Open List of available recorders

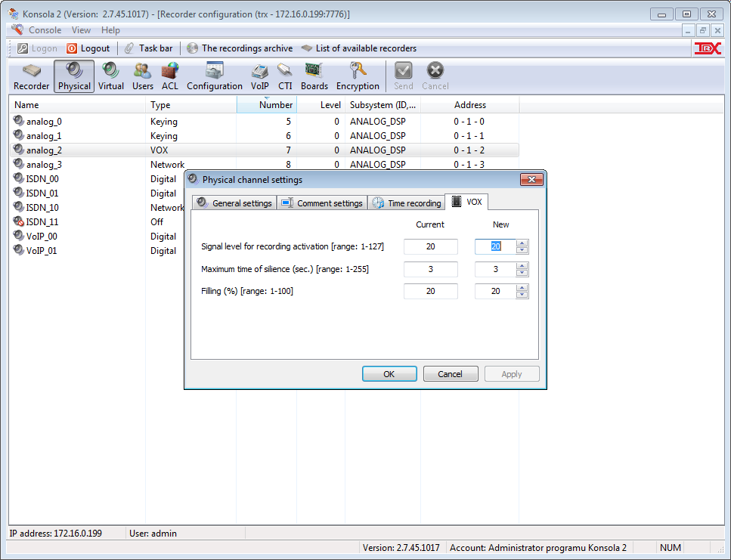coord(358,48)
